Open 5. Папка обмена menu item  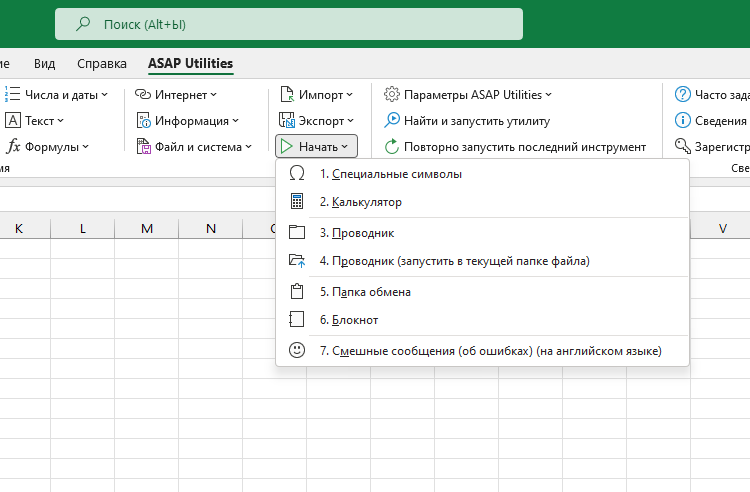pyautogui.click(x=483, y=292)
